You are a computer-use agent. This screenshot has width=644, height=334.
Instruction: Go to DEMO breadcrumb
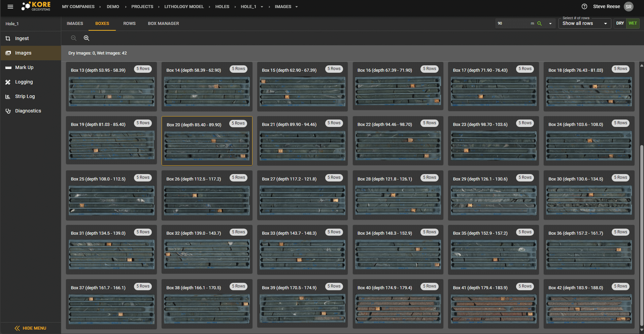tap(113, 7)
